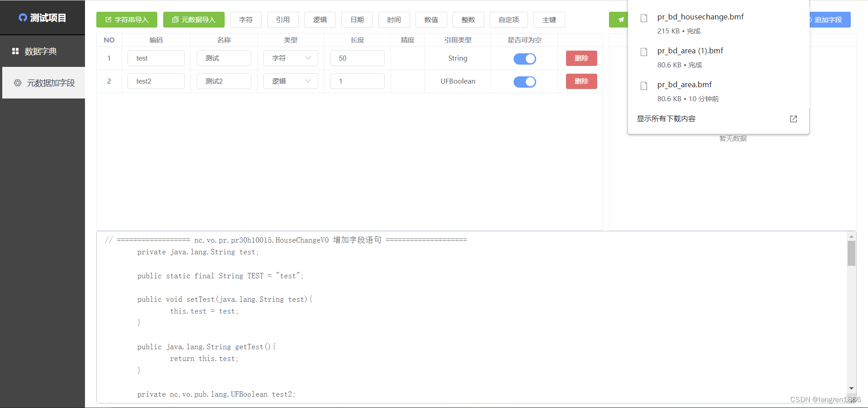Add a 主键 field button
This screenshot has height=408, width=868.
(549, 19)
